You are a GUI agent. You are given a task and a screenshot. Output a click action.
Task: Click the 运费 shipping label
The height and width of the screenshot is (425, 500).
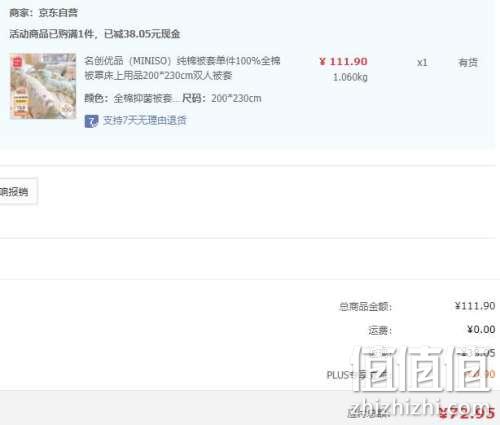380,330
